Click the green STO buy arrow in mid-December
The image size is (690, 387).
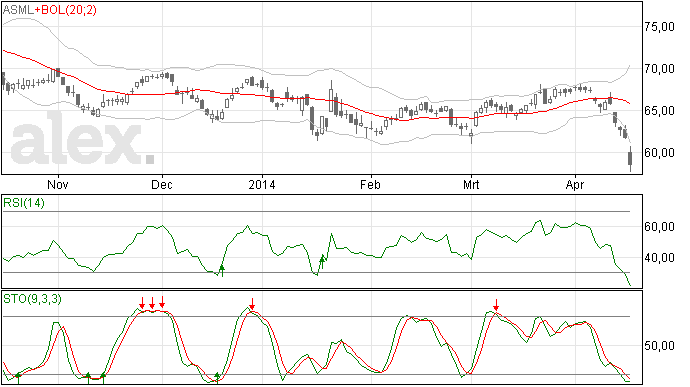click(x=217, y=378)
